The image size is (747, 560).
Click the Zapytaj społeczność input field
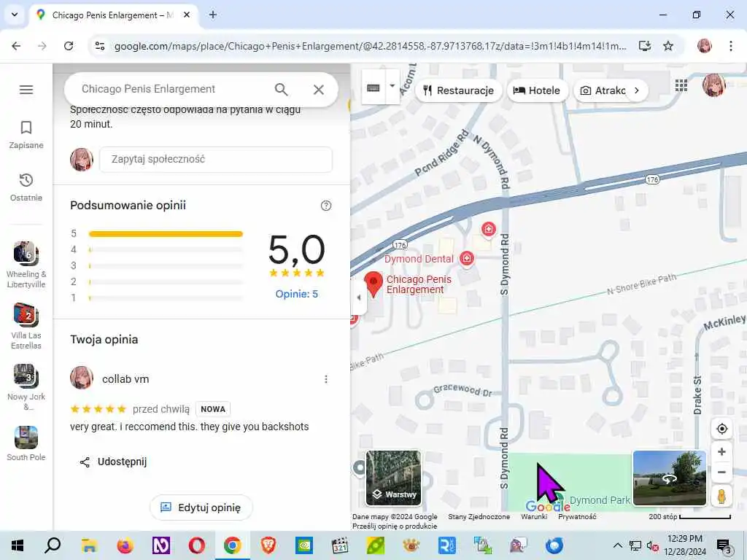tap(216, 159)
